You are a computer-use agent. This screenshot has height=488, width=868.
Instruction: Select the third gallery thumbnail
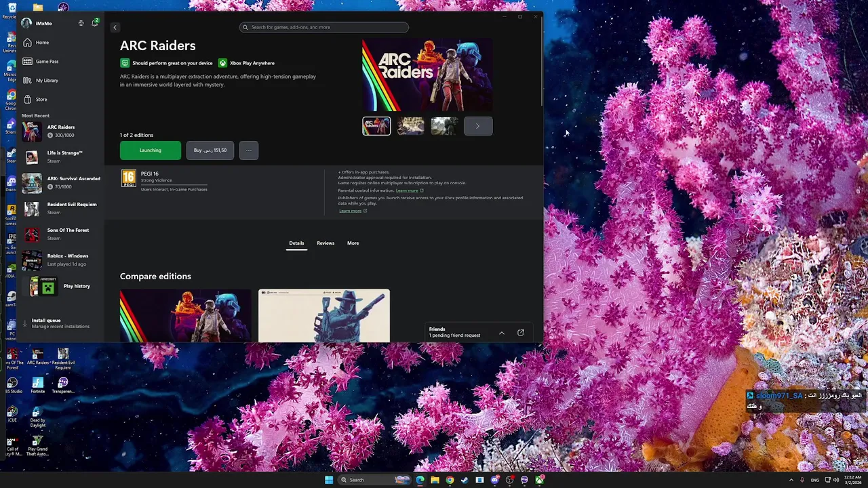pyautogui.click(x=444, y=126)
